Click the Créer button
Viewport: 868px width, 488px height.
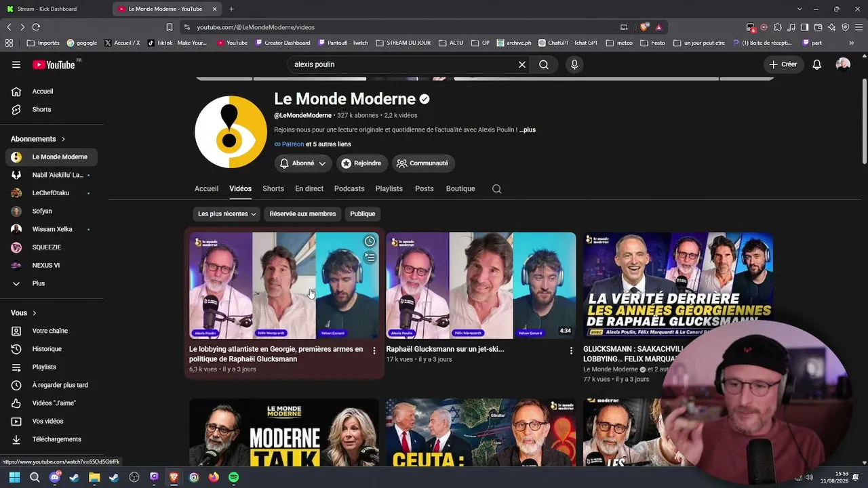point(783,64)
